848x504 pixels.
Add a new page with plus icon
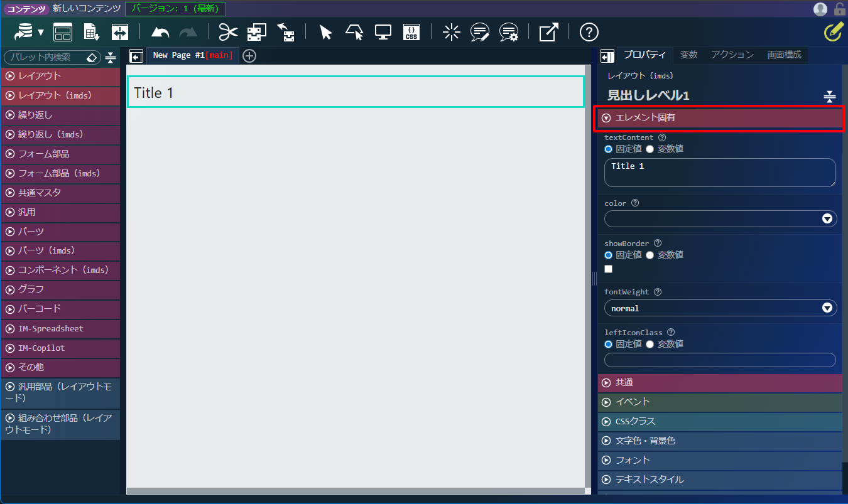pyautogui.click(x=249, y=56)
